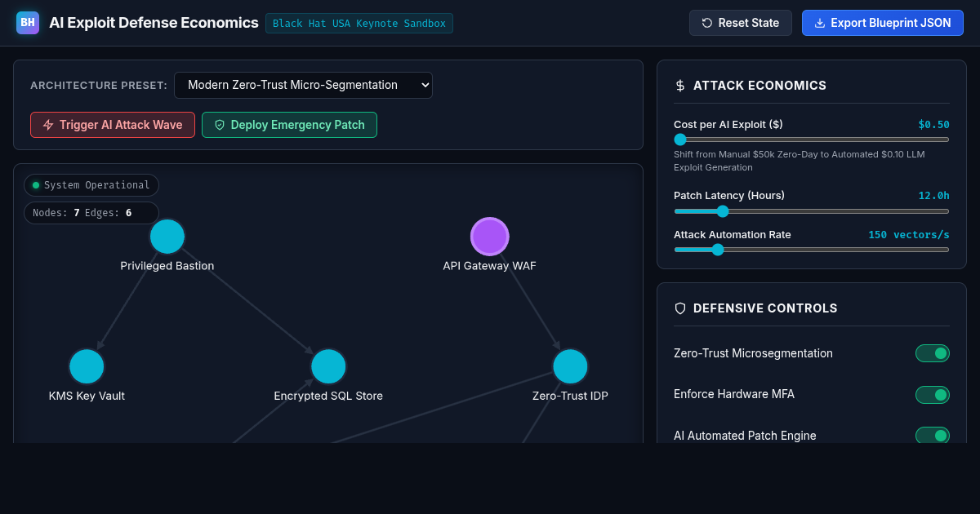Click the $0.50 cost value
This screenshot has width=980, height=514.
click(x=933, y=125)
